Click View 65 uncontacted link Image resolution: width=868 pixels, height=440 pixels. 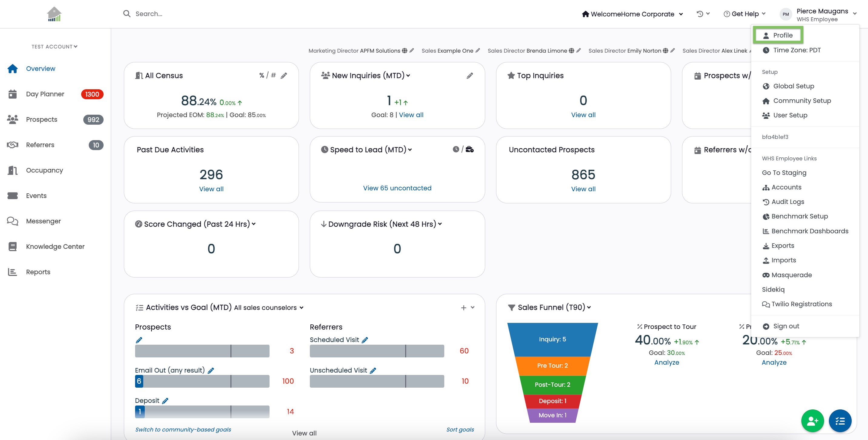click(x=397, y=188)
